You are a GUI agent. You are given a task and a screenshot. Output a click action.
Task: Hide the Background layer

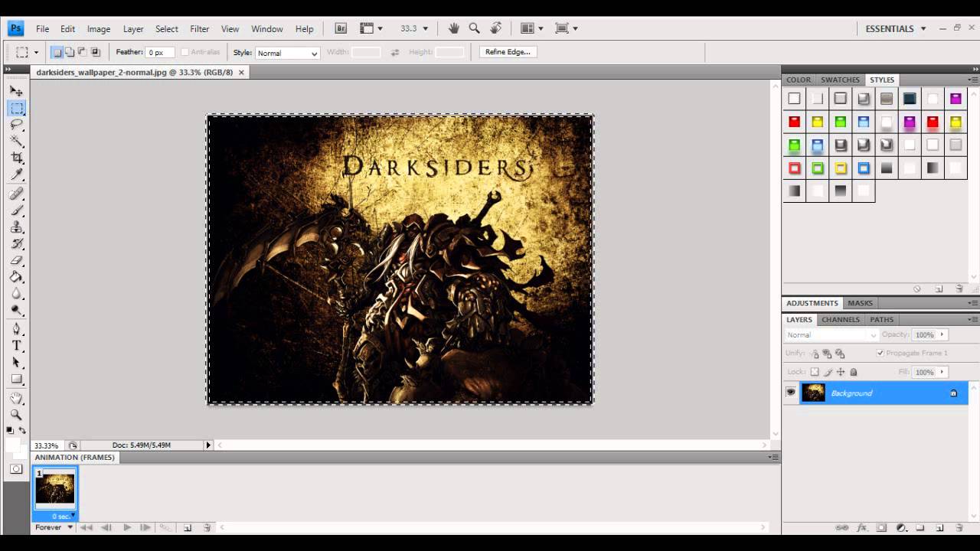pyautogui.click(x=791, y=393)
